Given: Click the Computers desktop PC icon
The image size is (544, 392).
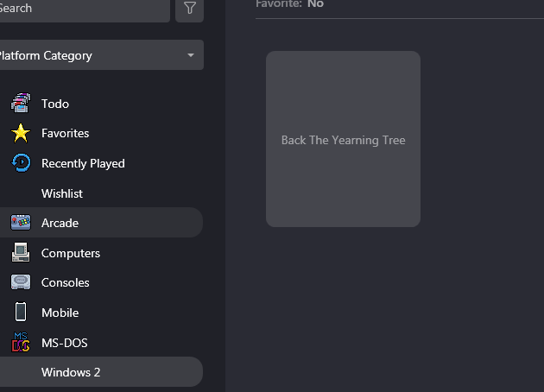Looking at the screenshot, I should click(21, 252).
